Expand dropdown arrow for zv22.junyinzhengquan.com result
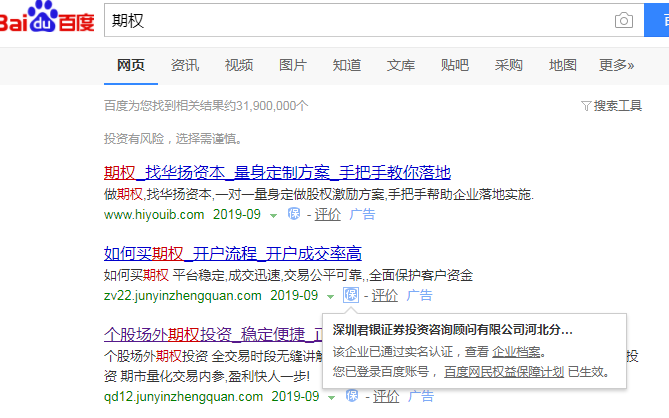This screenshot has width=669, height=418. pos(330,297)
